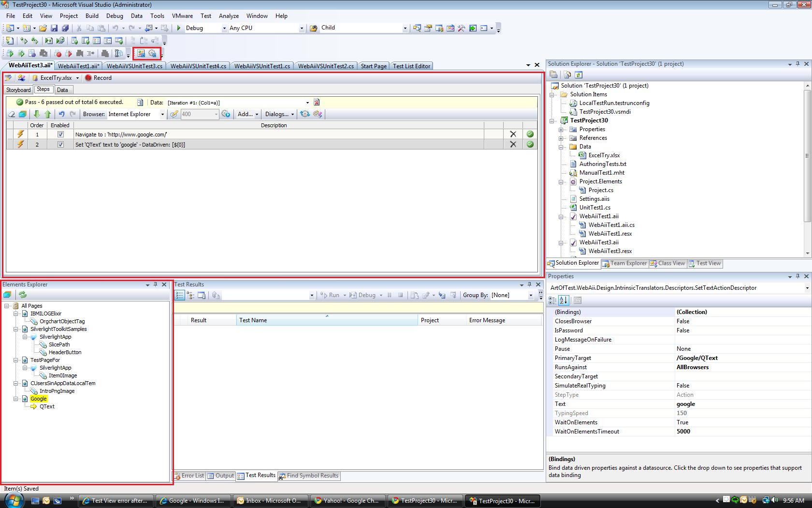Open the Any CPU platform dropdown
Viewport: 812px width, 508px height.
[x=302, y=28]
